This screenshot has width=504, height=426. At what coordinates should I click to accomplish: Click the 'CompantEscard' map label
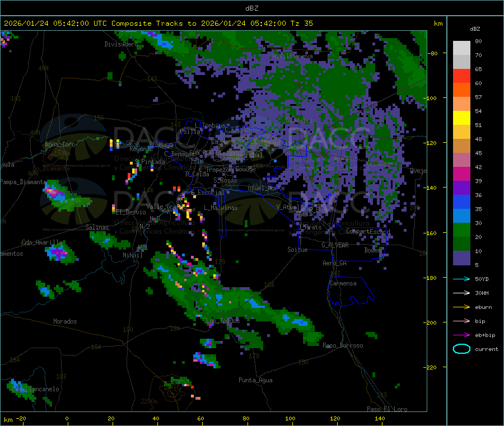pos(368,231)
